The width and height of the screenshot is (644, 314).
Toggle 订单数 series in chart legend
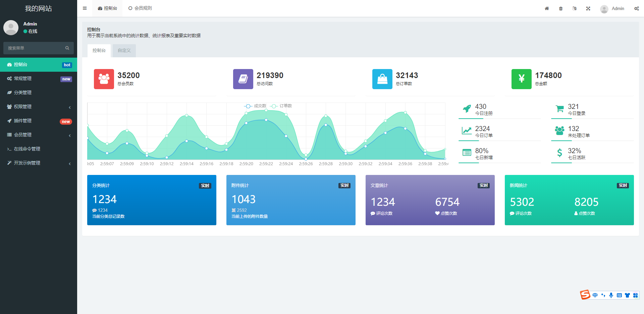[x=281, y=106]
